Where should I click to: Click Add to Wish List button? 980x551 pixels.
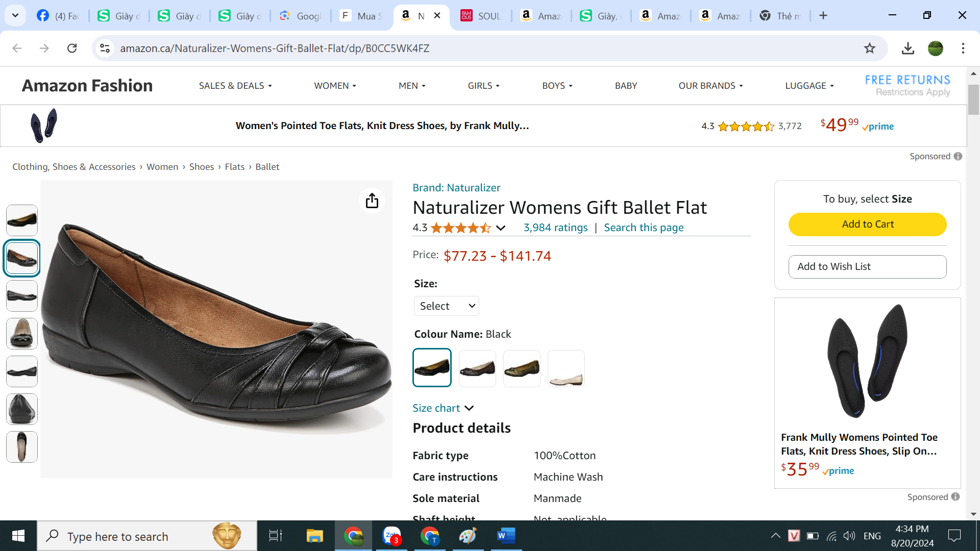867,266
